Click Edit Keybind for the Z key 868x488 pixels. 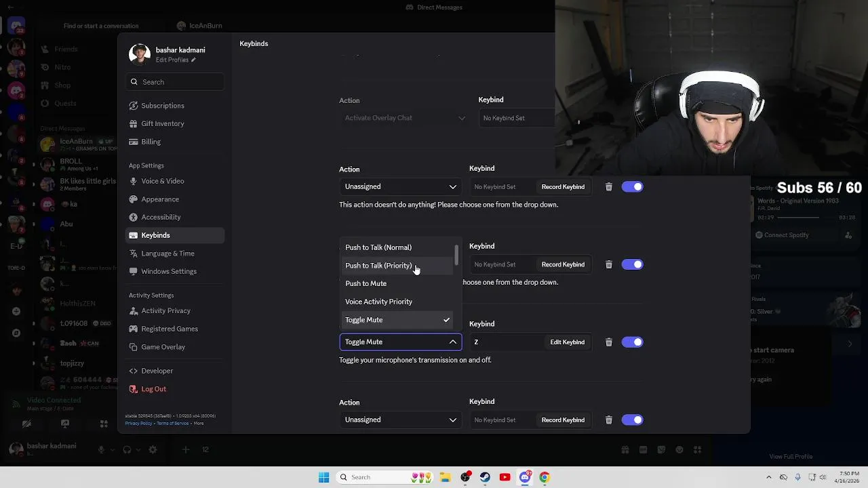pyautogui.click(x=567, y=342)
